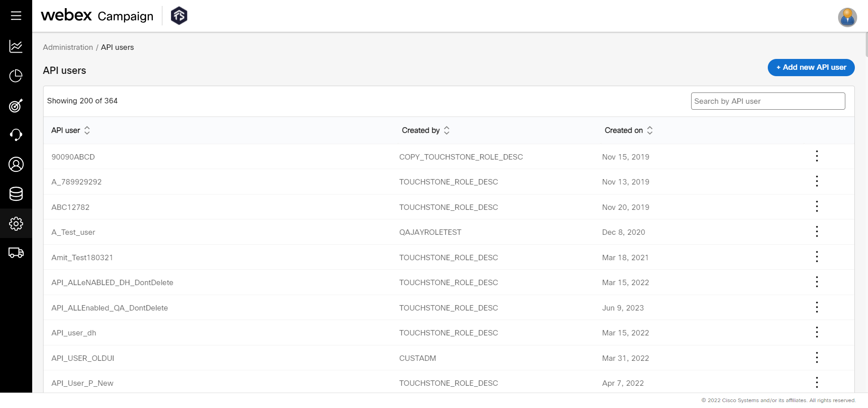This screenshot has width=868, height=408.
Task: Click the Nov 20, 2019 date cell
Action: (625, 207)
